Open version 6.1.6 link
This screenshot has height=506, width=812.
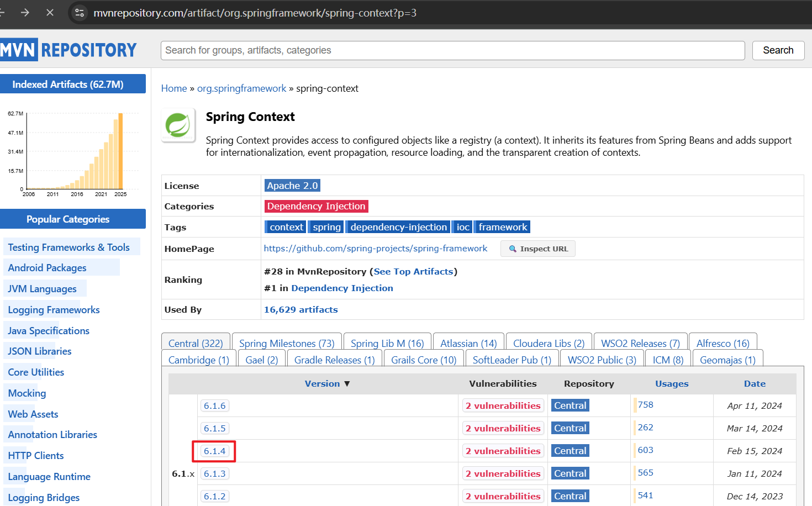tap(214, 405)
